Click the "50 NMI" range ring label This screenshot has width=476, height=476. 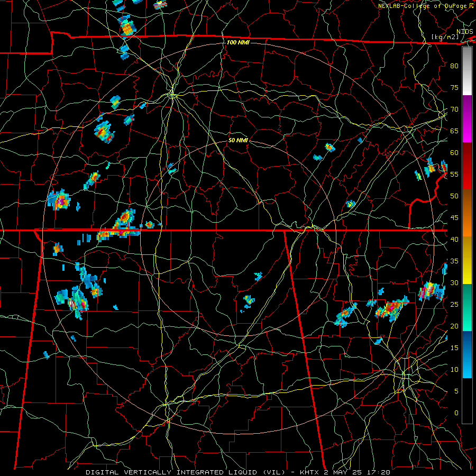click(238, 140)
